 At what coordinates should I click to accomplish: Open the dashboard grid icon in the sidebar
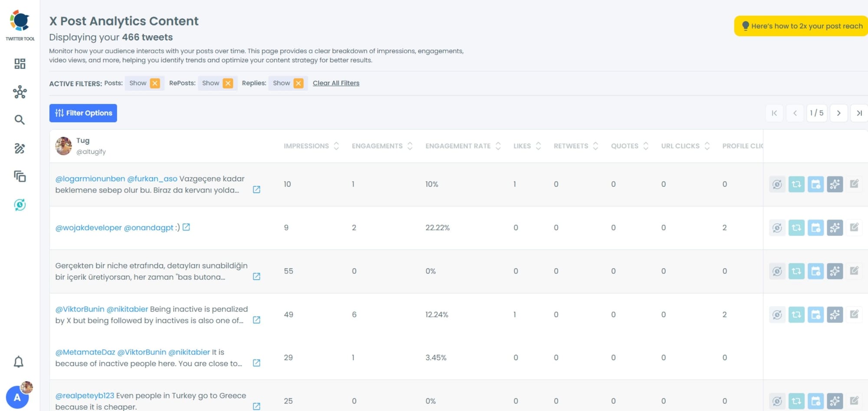pos(19,63)
